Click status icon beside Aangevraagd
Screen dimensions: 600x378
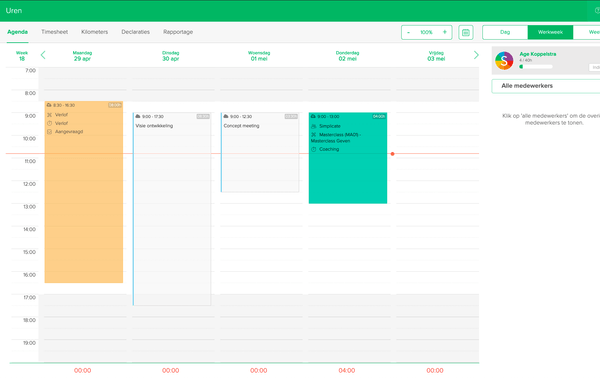pos(49,132)
